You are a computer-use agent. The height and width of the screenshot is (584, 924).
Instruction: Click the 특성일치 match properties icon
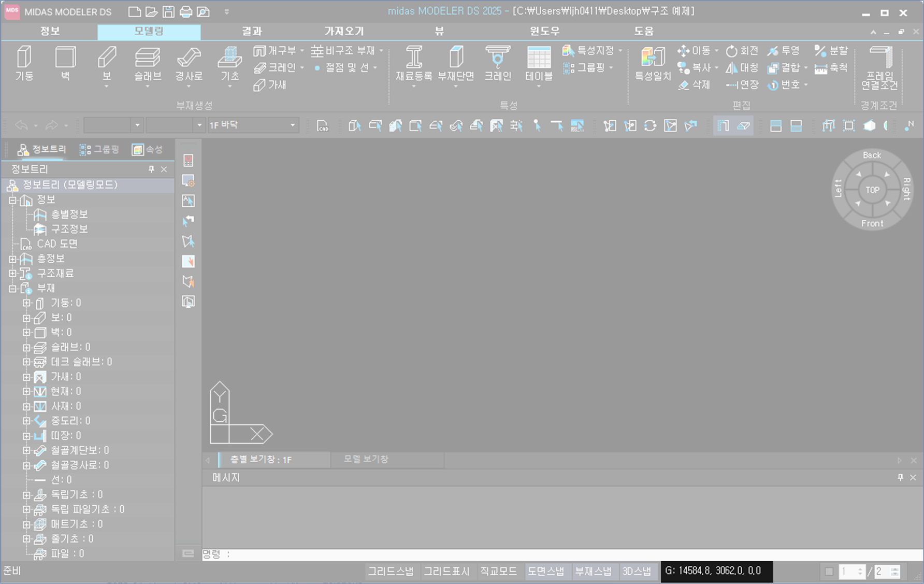[x=653, y=63]
